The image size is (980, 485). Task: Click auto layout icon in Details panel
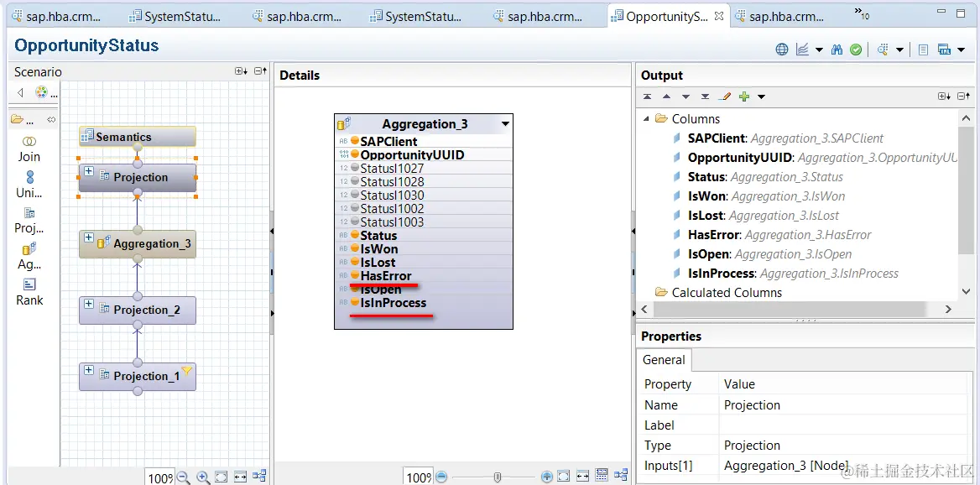coord(621,476)
